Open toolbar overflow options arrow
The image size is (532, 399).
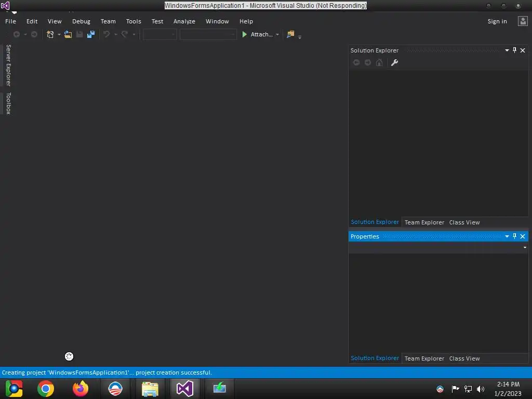pyautogui.click(x=300, y=37)
